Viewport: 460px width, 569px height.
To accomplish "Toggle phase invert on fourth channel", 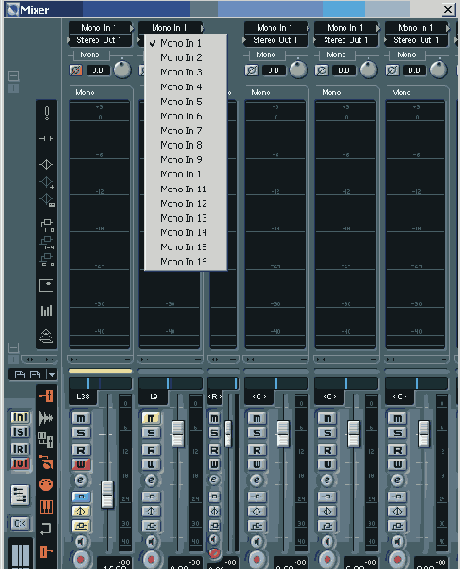I will (x=251, y=70).
